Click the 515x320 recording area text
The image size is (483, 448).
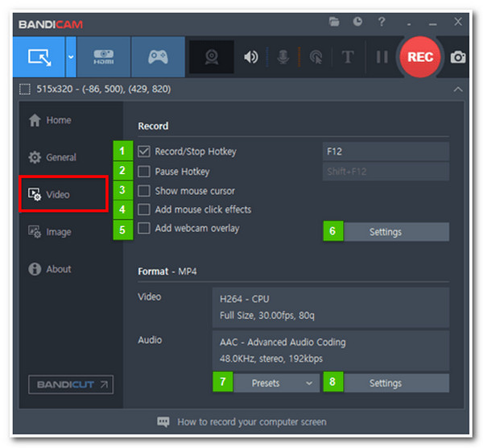coord(104,89)
